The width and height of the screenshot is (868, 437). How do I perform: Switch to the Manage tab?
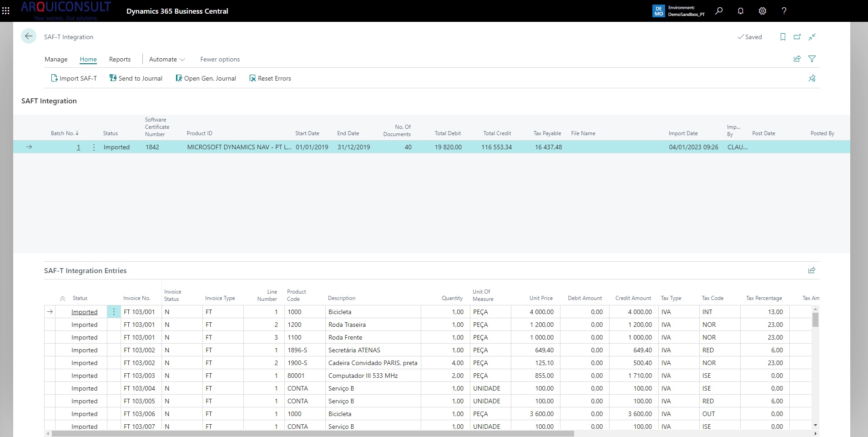56,59
